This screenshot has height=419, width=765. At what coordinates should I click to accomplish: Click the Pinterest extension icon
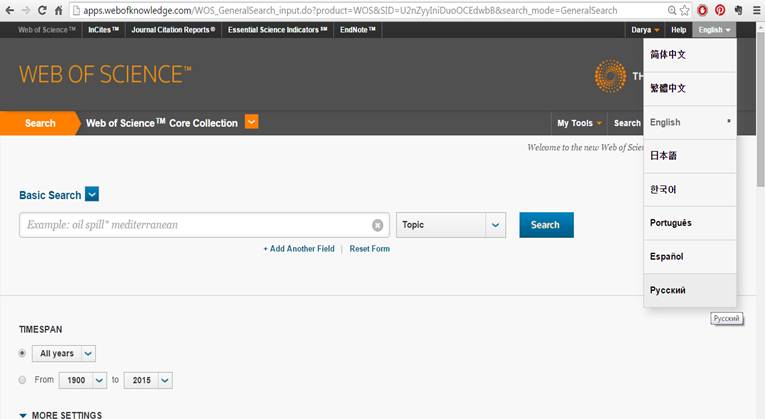[x=719, y=10]
